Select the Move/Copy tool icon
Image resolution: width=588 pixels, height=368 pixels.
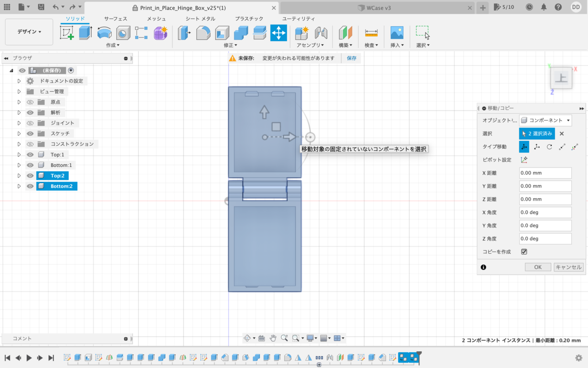click(278, 33)
